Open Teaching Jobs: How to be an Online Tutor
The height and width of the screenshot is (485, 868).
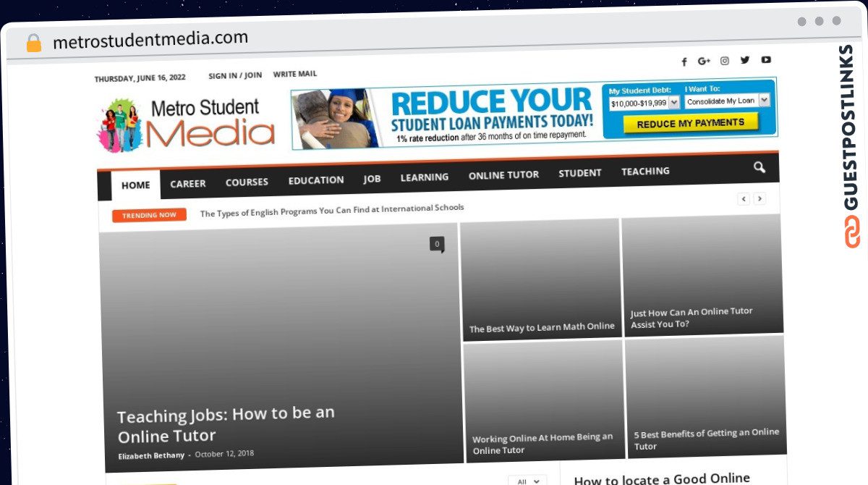pos(226,425)
